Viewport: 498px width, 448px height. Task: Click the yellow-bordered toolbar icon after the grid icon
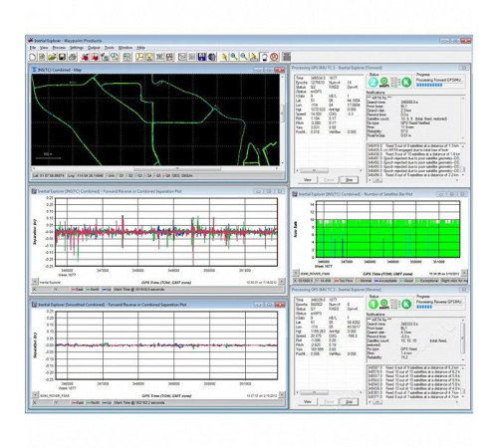[x=139, y=57]
